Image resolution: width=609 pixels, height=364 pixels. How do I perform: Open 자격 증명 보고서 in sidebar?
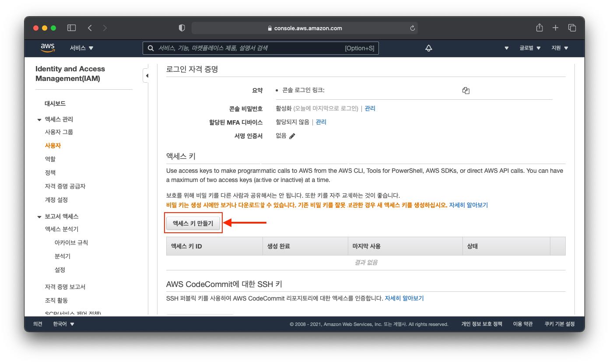65,287
